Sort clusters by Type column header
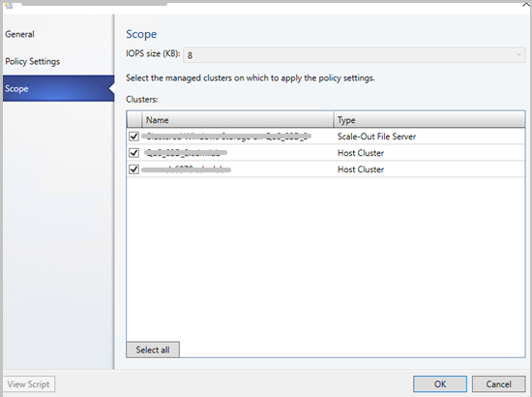Image resolution: width=532 pixels, height=397 pixels. click(x=429, y=120)
